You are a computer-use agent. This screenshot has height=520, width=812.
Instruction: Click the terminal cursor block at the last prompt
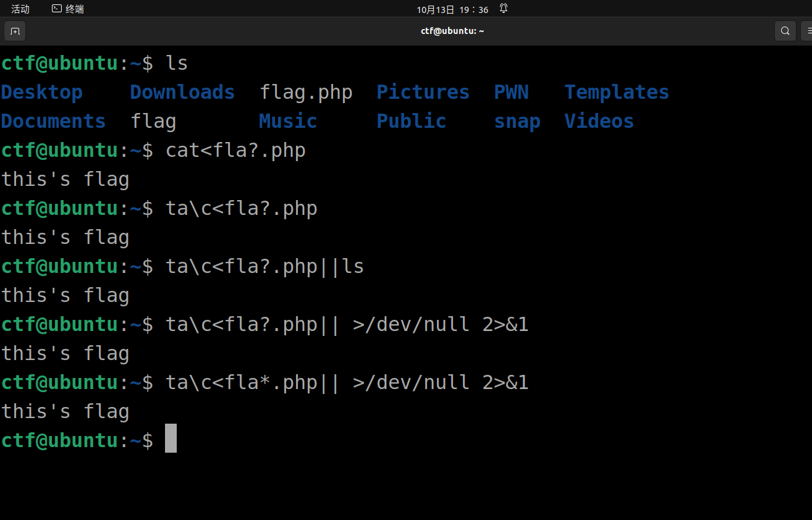tap(171, 438)
